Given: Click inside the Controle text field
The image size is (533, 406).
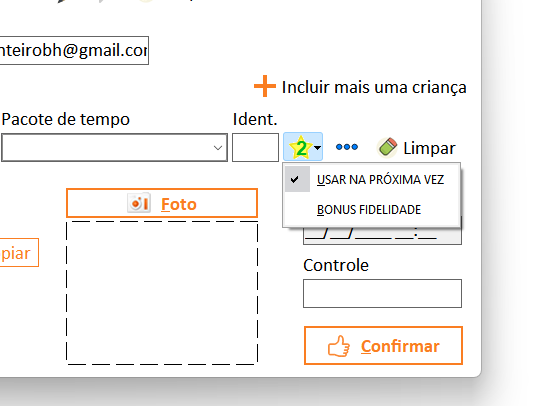Looking at the screenshot, I should point(382,293).
